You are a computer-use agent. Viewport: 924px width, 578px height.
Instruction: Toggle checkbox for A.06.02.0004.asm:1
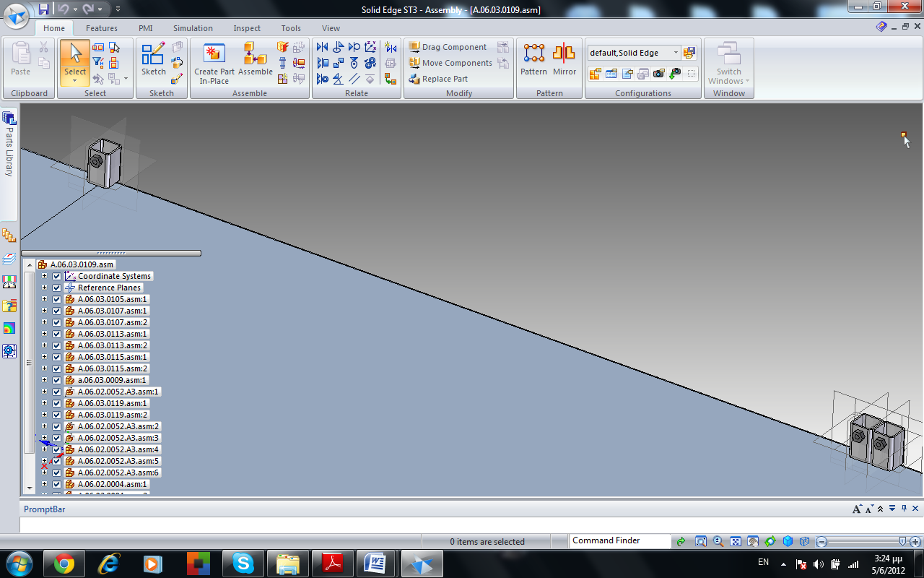tap(57, 484)
